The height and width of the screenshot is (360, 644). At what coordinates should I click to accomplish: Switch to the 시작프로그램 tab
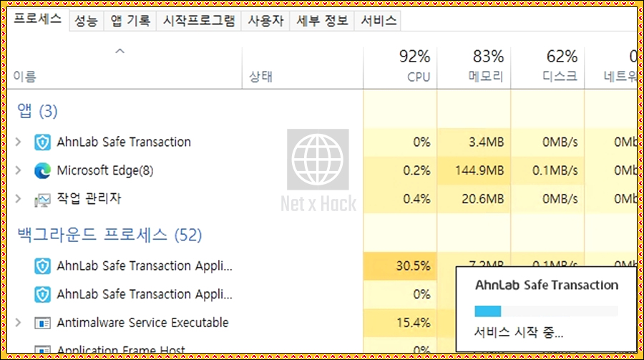tap(199, 21)
